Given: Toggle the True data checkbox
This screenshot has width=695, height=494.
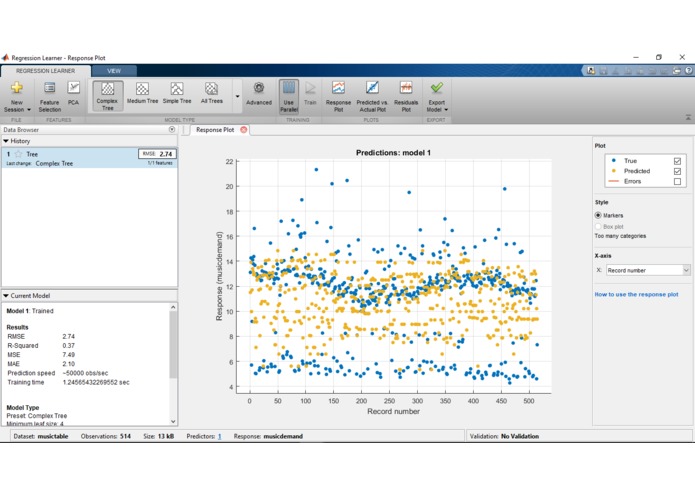Looking at the screenshot, I should (677, 161).
